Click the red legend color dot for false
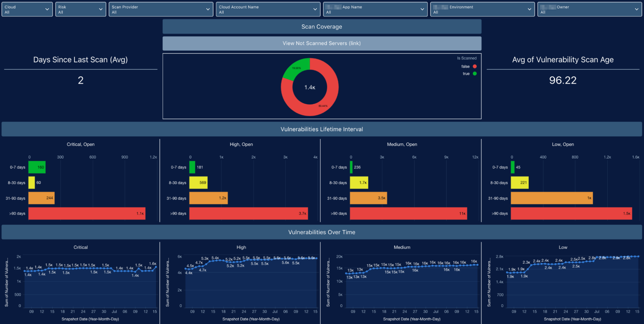644x324 pixels. tap(475, 66)
